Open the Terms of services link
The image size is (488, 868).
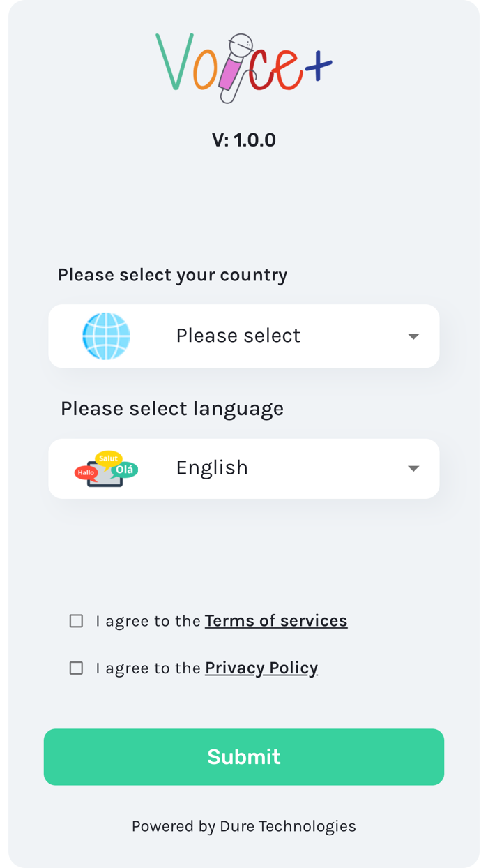[276, 620]
